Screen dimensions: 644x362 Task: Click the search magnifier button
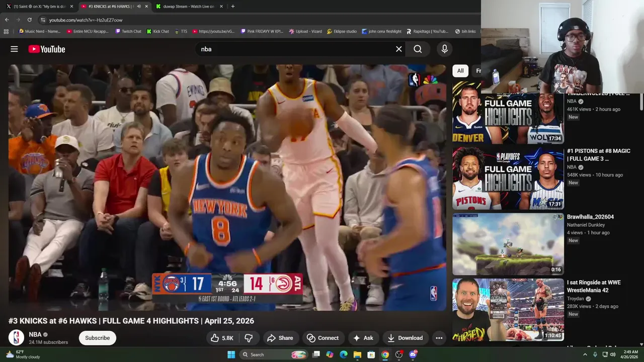tap(418, 49)
